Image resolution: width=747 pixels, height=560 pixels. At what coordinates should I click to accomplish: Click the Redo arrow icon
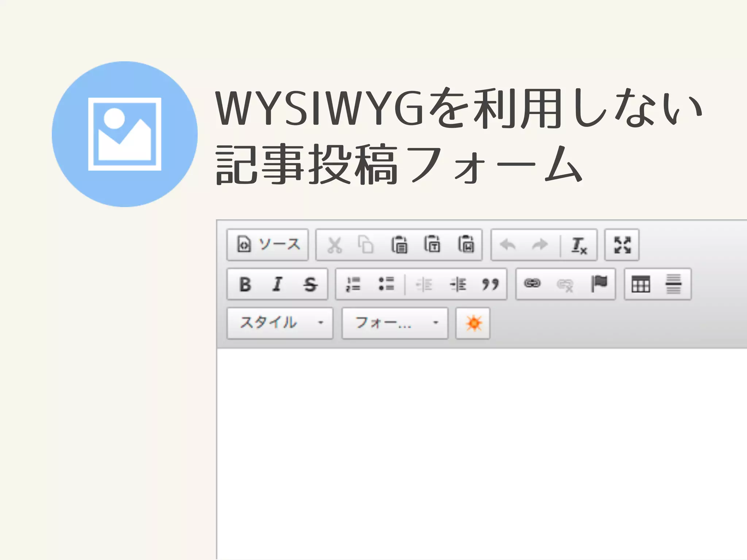click(x=540, y=245)
